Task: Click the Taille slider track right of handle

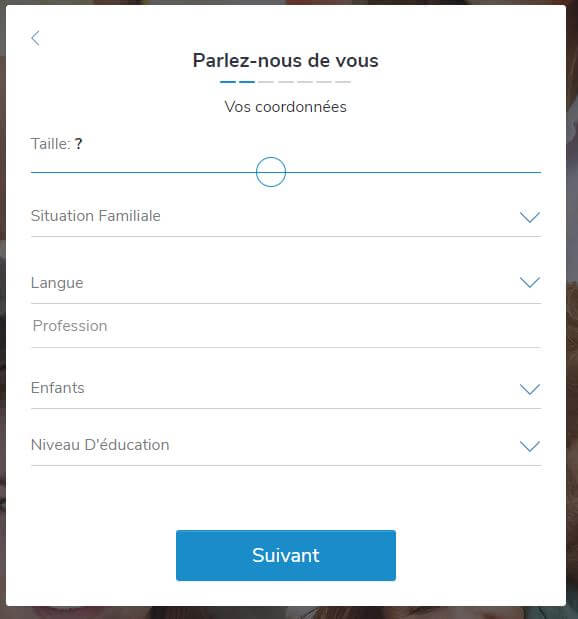Action: 413,172
